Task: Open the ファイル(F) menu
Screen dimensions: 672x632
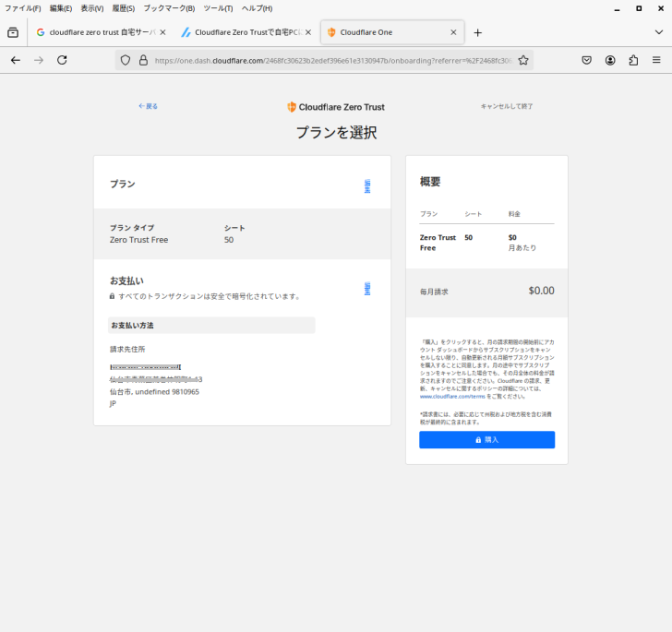Action: [23, 8]
